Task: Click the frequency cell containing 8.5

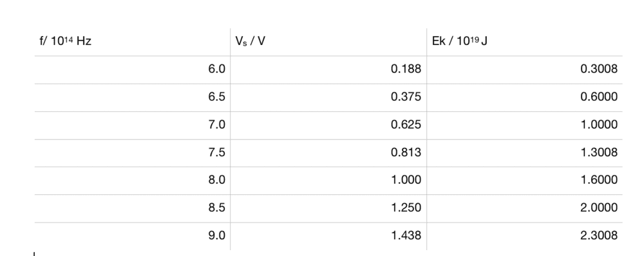Action: pyautogui.click(x=132, y=208)
